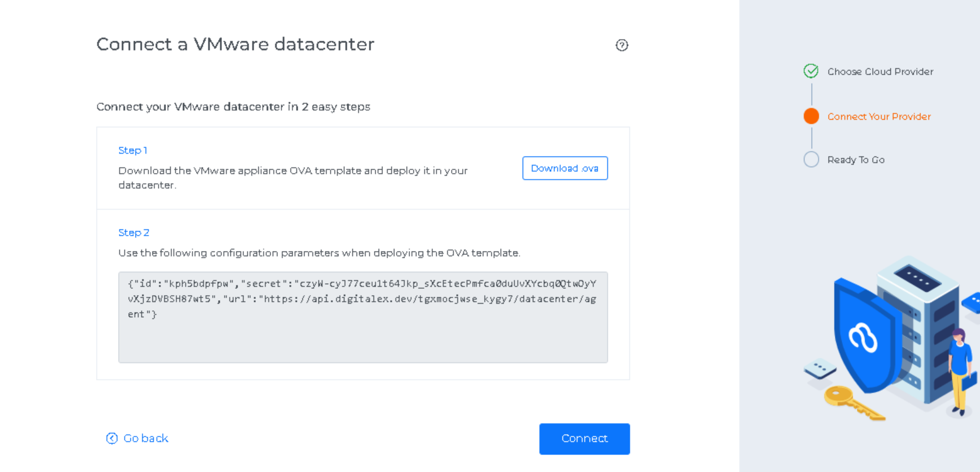Download the .ova appliance template

click(564, 168)
